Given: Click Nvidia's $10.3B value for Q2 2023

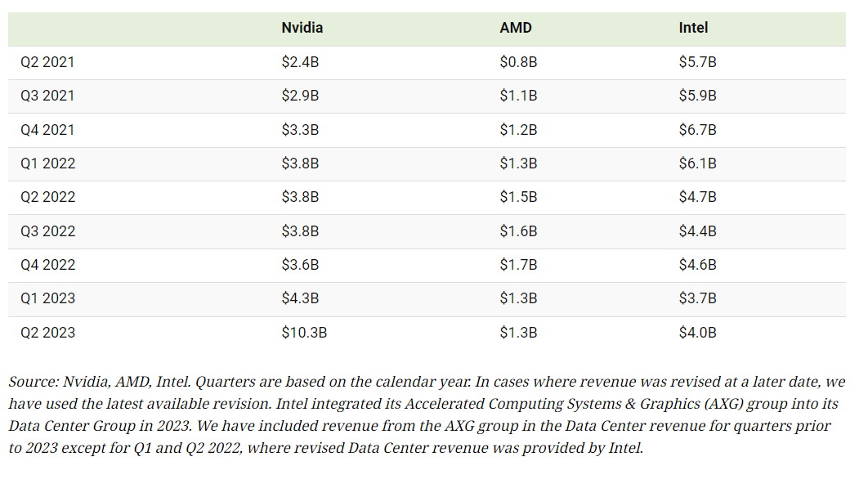Looking at the screenshot, I should click(304, 333).
